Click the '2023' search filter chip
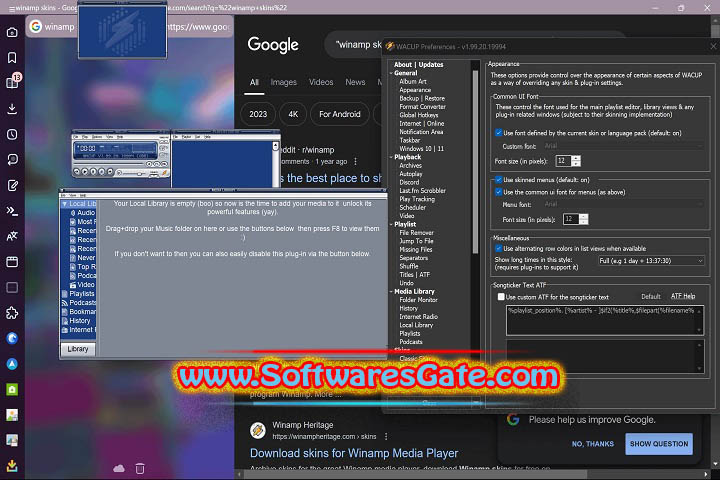Viewport: 720px width, 480px height. tap(258, 114)
